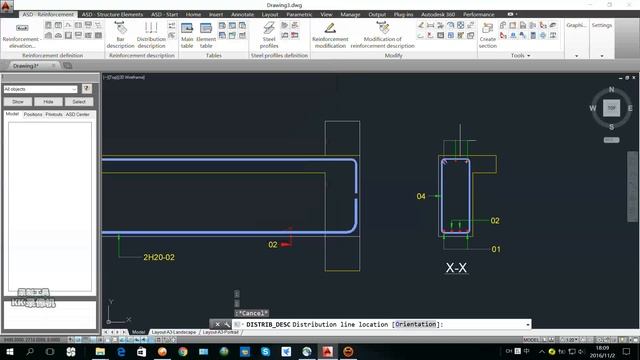Open the Windows Action Center
Image resolution: width=640 pixels, height=360 pixels.
(x=627, y=351)
